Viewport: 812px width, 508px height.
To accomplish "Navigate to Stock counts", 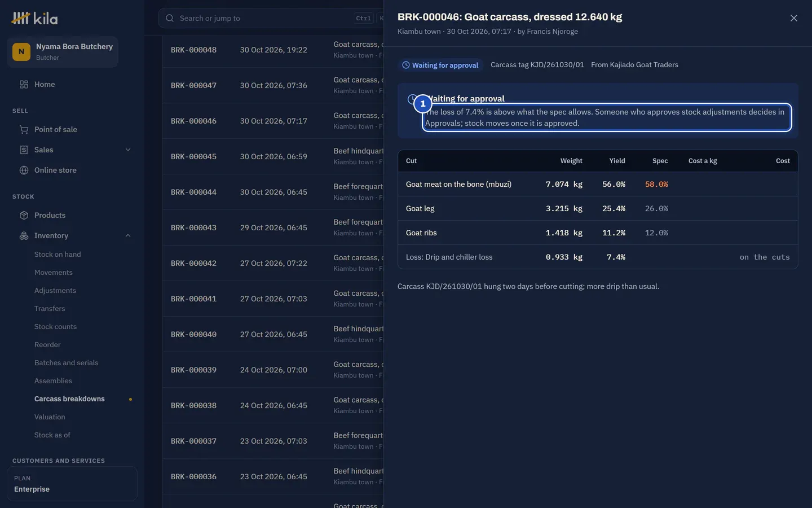I will pyautogui.click(x=55, y=326).
